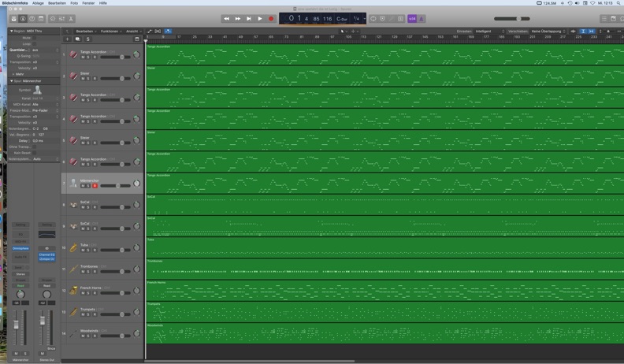Click the Omnisphere instrument slot
Viewport: 624px width, 364px height.
pyautogui.click(x=20, y=248)
